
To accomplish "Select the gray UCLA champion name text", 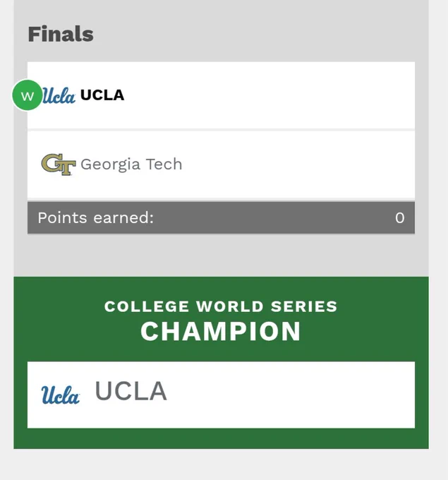I will tap(131, 391).
